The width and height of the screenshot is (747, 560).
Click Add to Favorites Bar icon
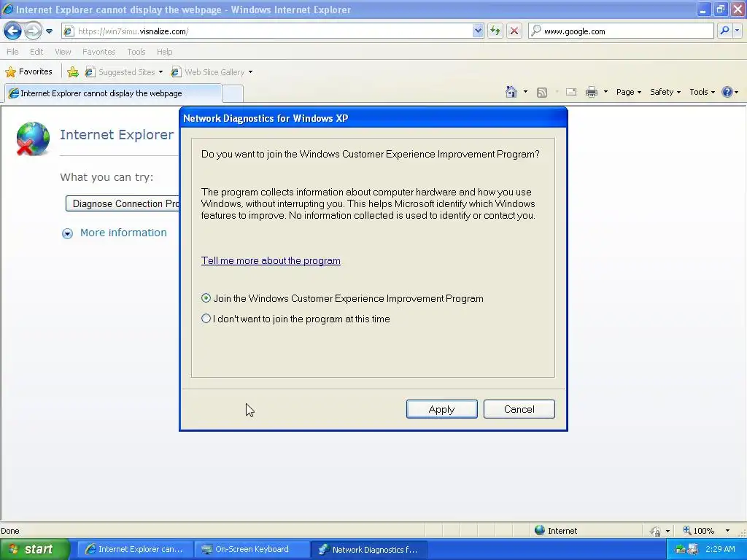(x=73, y=72)
